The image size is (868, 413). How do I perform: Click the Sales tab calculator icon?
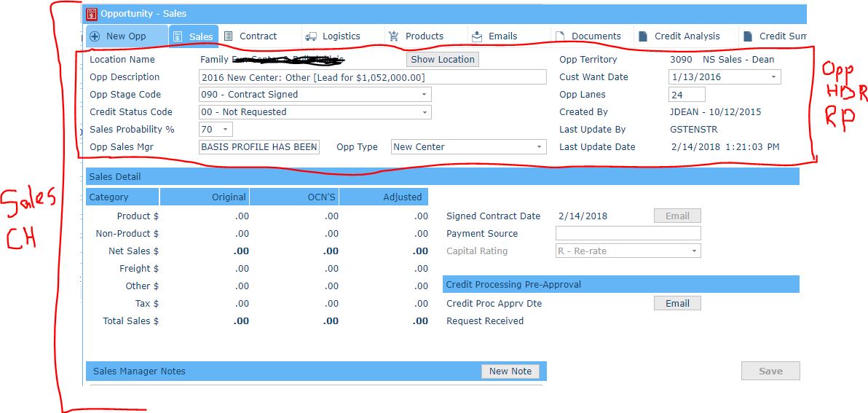point(177,36)
